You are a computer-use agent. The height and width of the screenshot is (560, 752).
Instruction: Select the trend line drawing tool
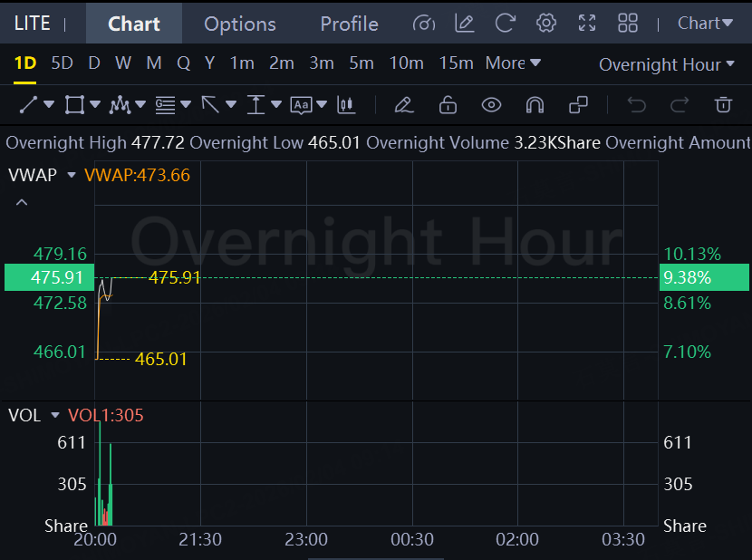point(28,104)
